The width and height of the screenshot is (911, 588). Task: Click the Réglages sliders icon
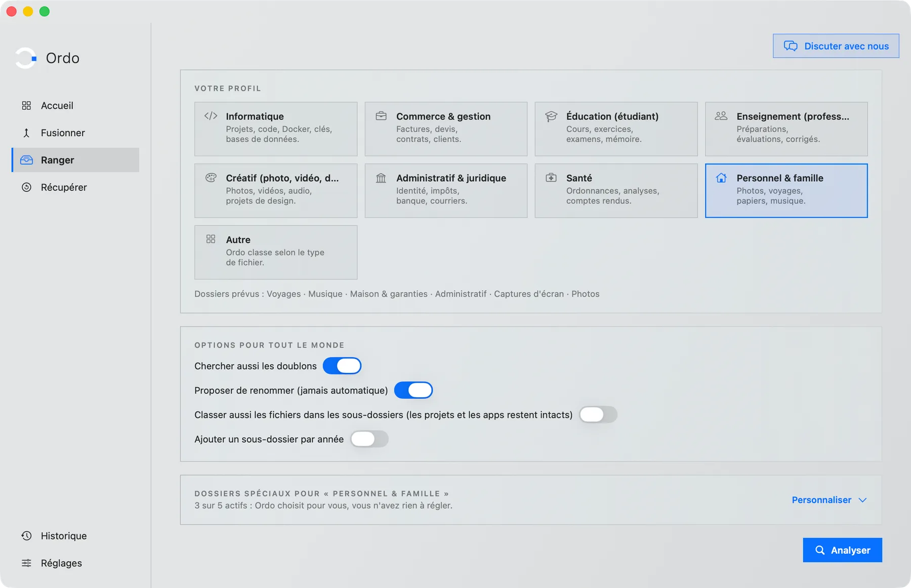pos(26,563)
